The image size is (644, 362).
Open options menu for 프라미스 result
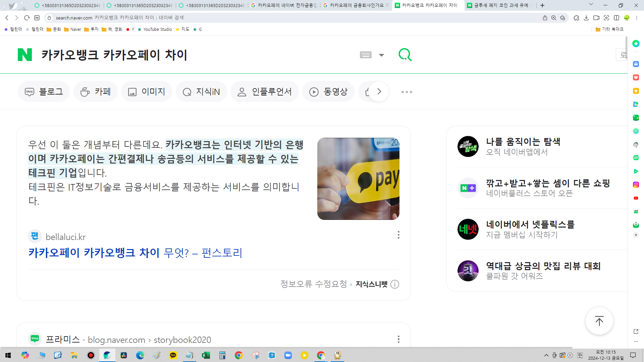coord(398,339)
